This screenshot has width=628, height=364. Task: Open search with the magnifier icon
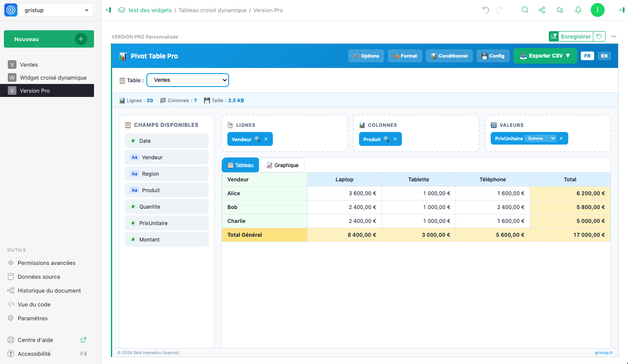(x=525, y=10)
